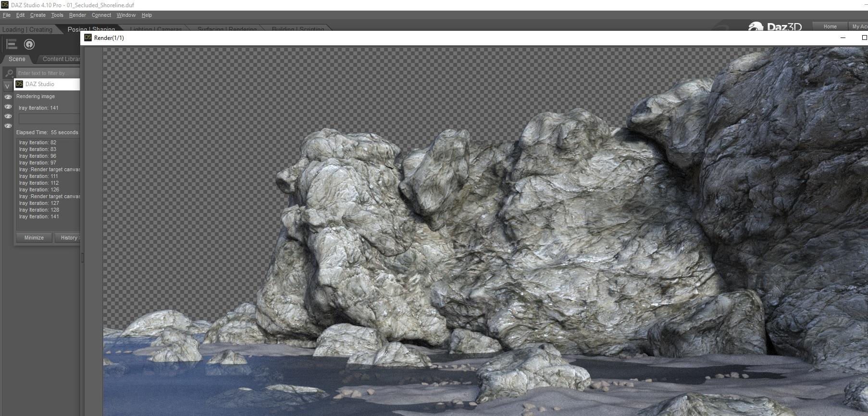The height and width of the screenshot is (416, 868).
Task: Click the circular icon in the left toolbar
Action: click(x=29, y=45)
